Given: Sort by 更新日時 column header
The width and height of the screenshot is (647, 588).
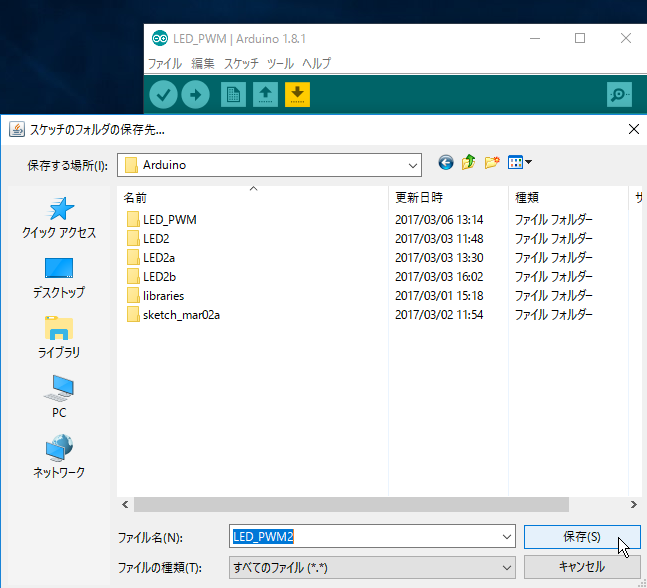Looking at the screenshot, I should pos(448,198).
